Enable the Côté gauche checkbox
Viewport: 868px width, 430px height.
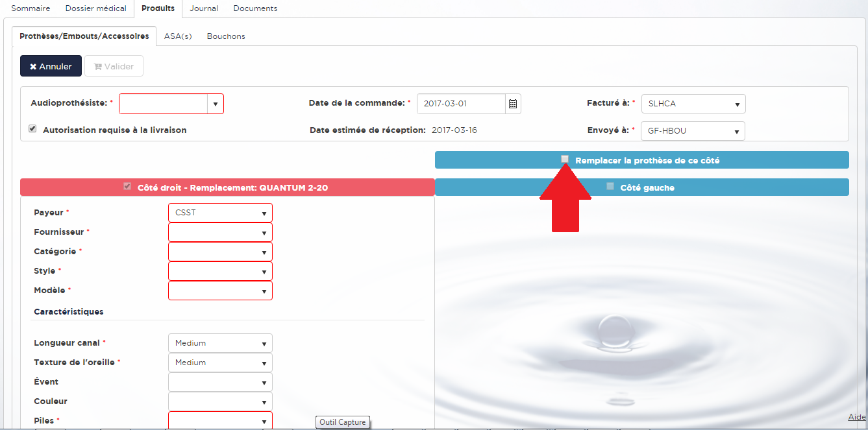(610, 187)
